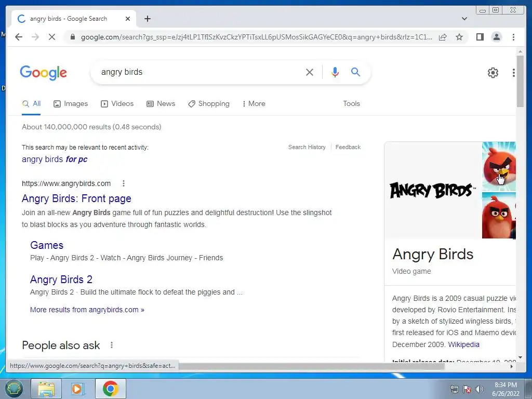Click the 'Video game' subtitle text
Viewport: 532px width, 399px height.
[411, 271]
